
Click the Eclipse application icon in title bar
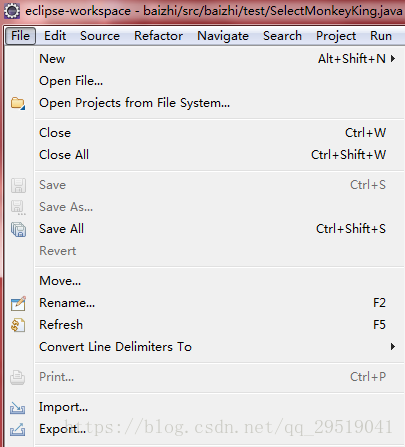12,11
